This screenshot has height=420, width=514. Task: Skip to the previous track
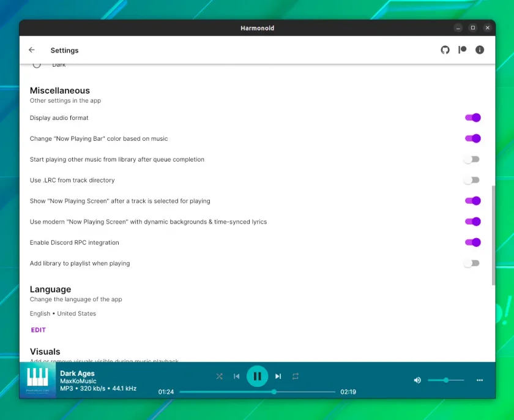[x=236, y=376]
